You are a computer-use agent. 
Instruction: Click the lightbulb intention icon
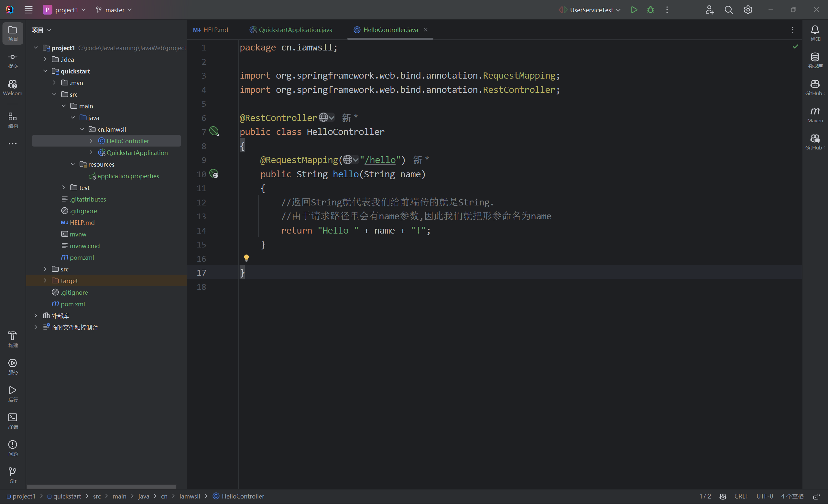[x=246, y=258]
